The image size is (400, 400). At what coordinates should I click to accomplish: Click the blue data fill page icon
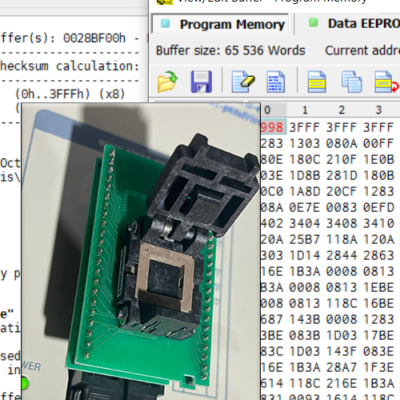click(x=275, y=81)
